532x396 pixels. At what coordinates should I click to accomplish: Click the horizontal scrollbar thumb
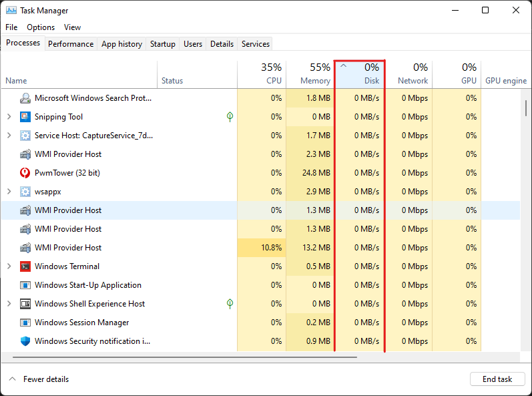tap(185, 357)
